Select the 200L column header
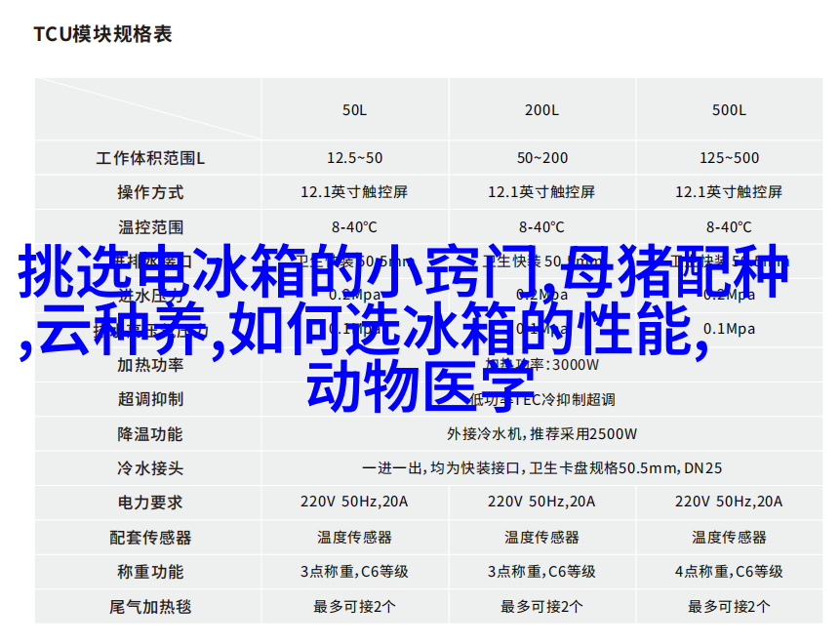The height and width of the screenshot is (644, 840). click(x=541, y=110)
